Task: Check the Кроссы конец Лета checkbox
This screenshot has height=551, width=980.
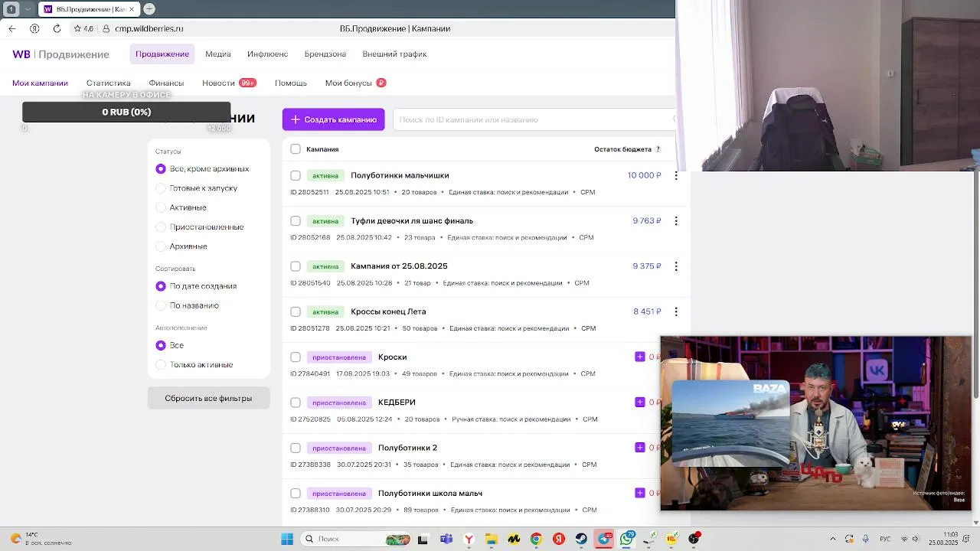Action: tap(296, 311)
